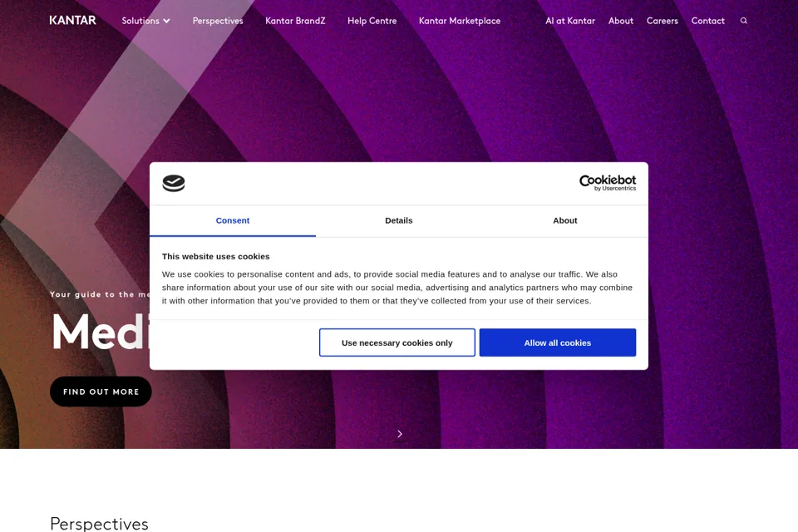Click the Kantar logo
Image resolution: width=798 pixels, height=532 pixels.
point(72,20)
